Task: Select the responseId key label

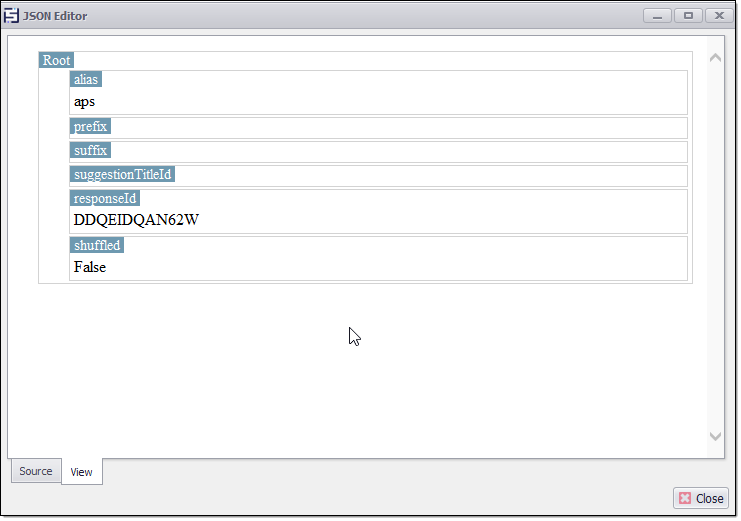Action: [x=105, y=198]
